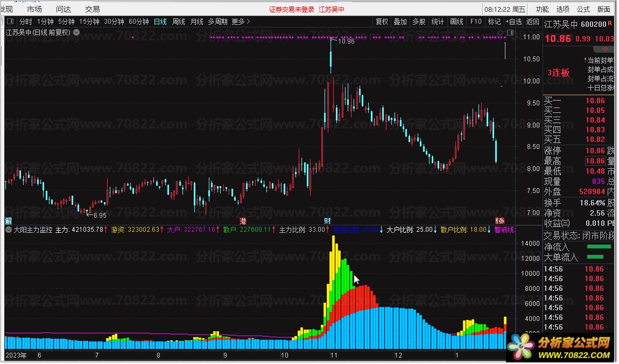Click the 统计 statistics button

click(x=438, y=22)
